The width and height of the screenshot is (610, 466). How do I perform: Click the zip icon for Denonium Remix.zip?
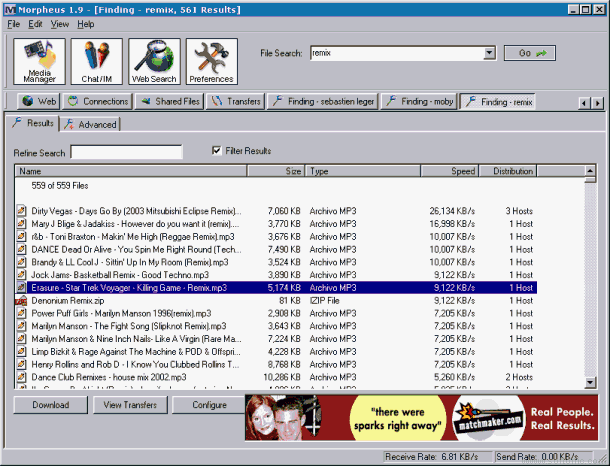point(21,301)
